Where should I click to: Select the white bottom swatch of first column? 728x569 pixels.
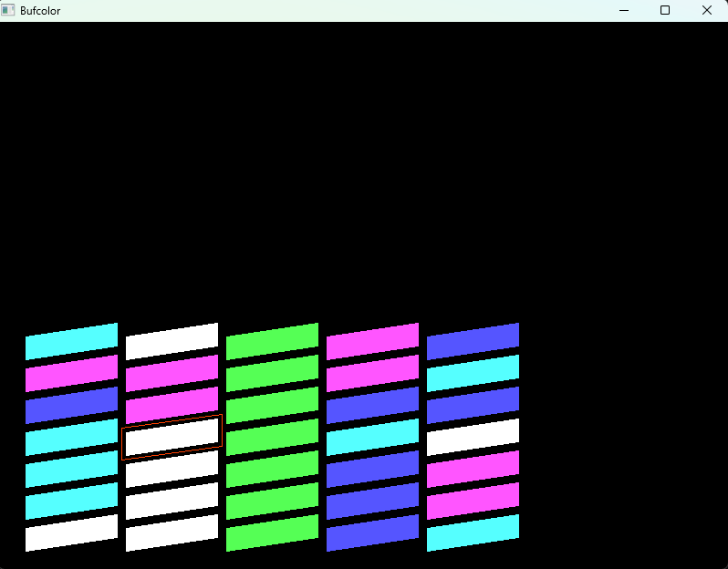71,533
